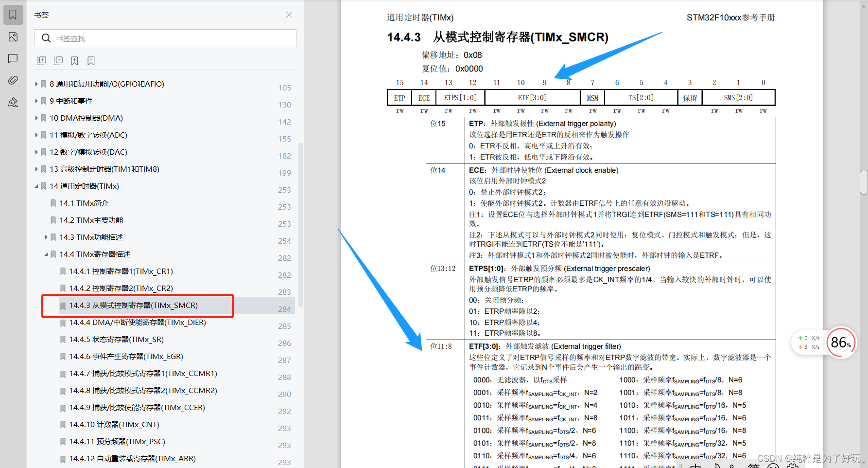Click the bookmark panel vertical scrollbar
This screenshot has height=468, width=868.
click(300, 225)
